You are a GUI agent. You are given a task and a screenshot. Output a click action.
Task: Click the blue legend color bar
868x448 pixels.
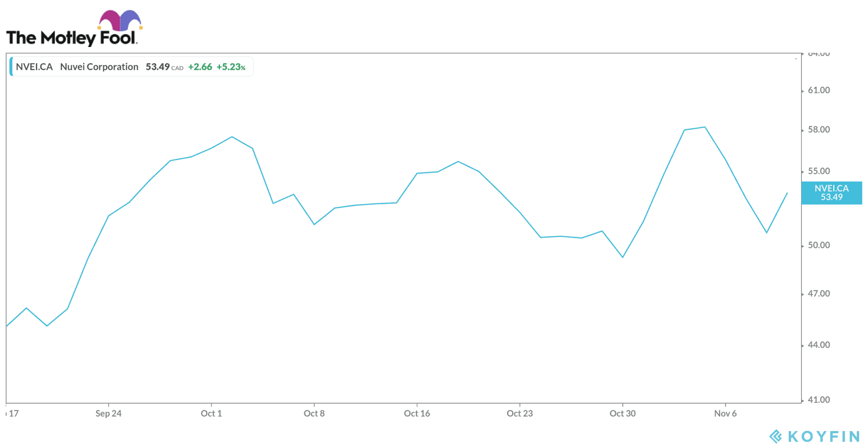click(x=11, y=67)
